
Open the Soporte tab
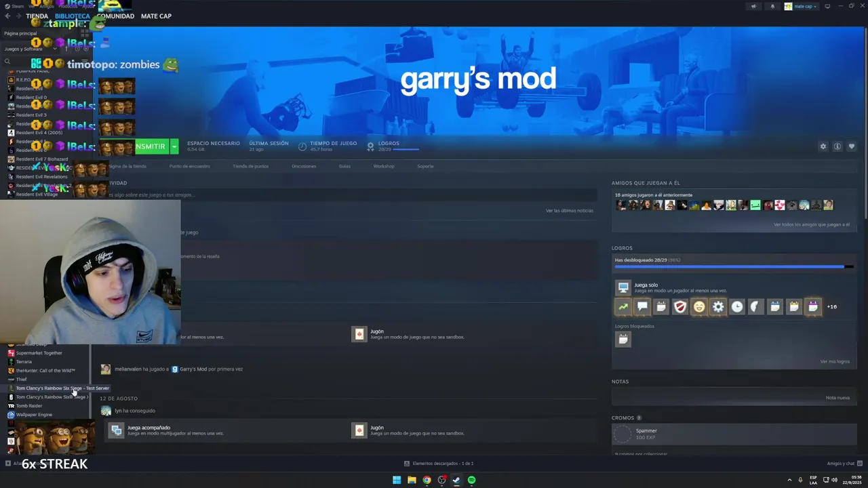tap(425, 166)
